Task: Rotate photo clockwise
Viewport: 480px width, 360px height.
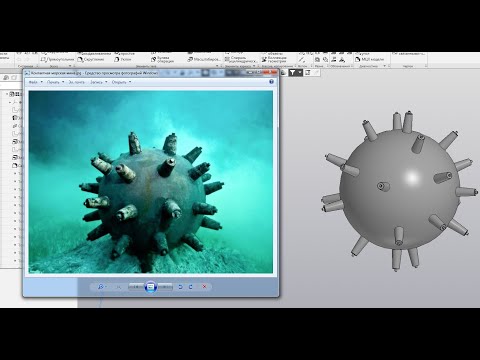Action: pos(191,287)
